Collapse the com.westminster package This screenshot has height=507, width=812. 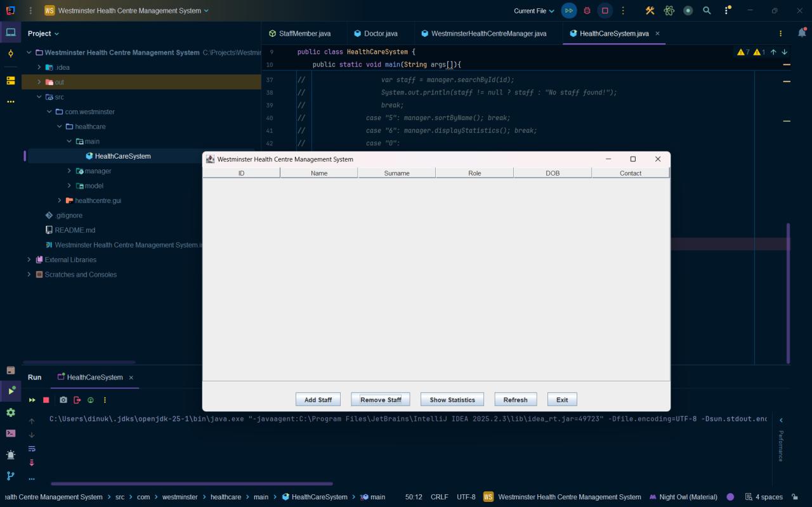tap(49, 112)
